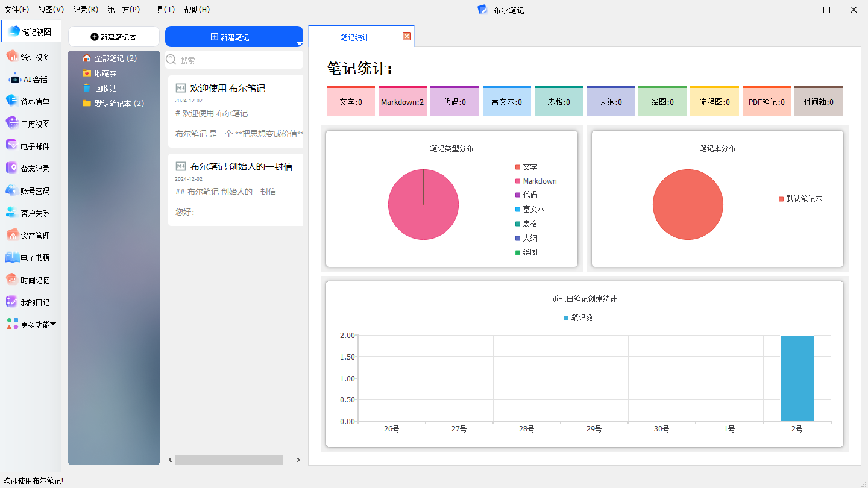Open the note 布尔笔记 创始人的一封信
The height and width of the screenshot is (488, 868).
click(236, 190)
